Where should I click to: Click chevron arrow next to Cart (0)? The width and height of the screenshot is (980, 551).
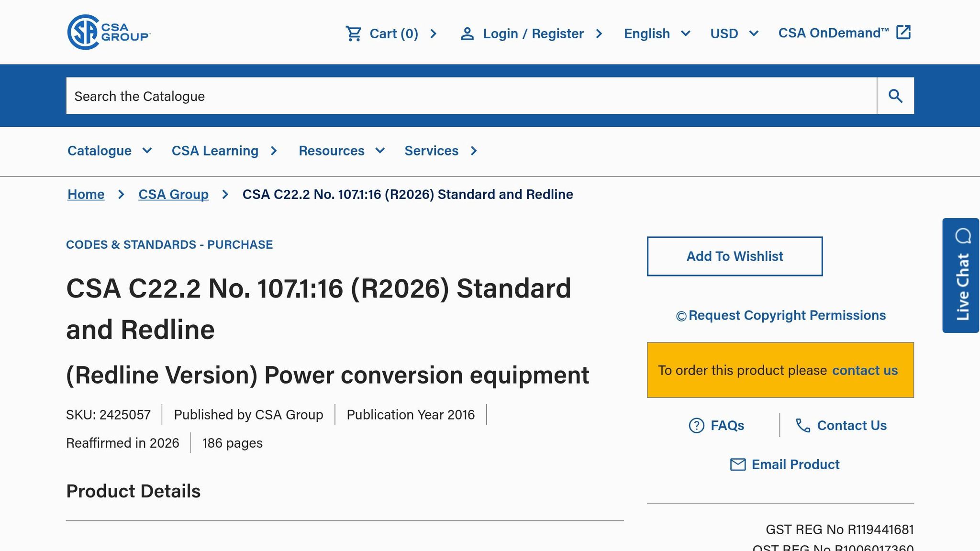coord(433,33)
